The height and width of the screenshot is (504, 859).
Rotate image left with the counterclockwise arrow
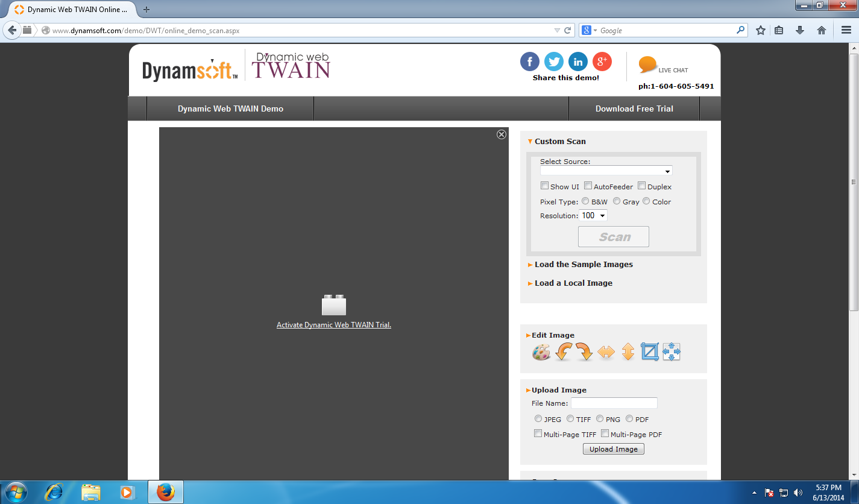pyautogui.click(x=563, y=352)
